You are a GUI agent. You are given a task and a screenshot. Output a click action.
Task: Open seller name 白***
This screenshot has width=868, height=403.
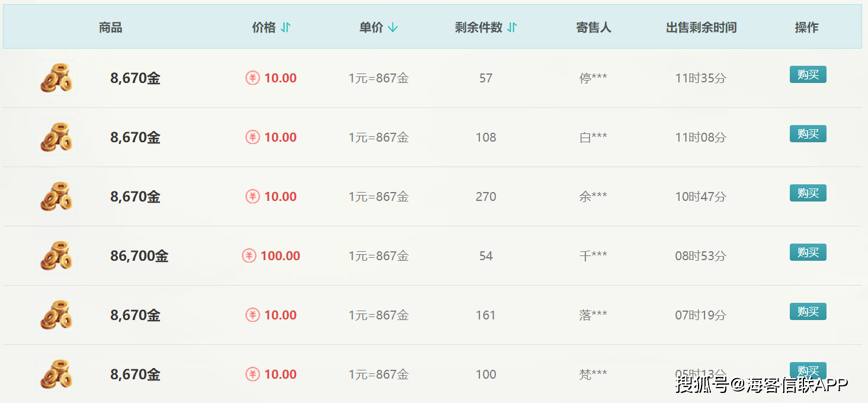pos(593,137)
